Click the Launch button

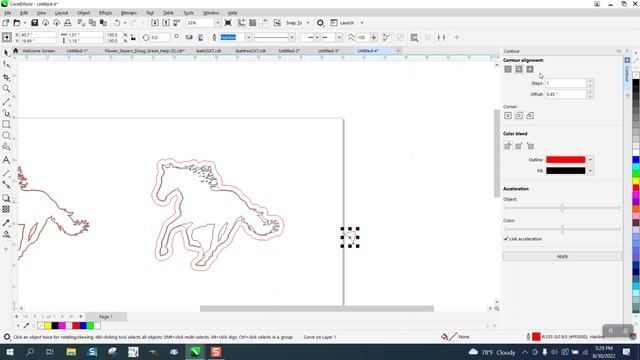(342, 23)
